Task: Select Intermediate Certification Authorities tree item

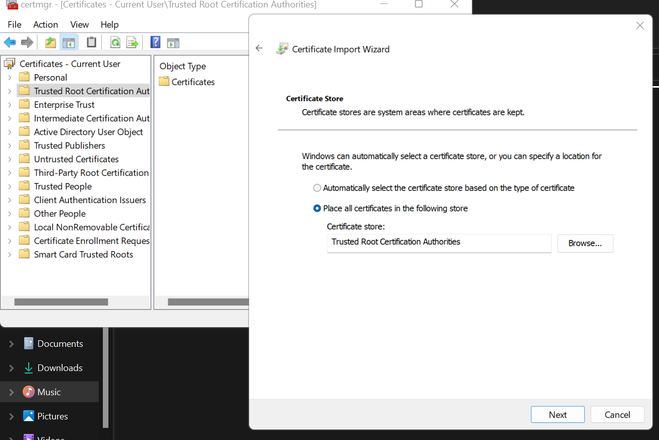Action: click(91, 118)
